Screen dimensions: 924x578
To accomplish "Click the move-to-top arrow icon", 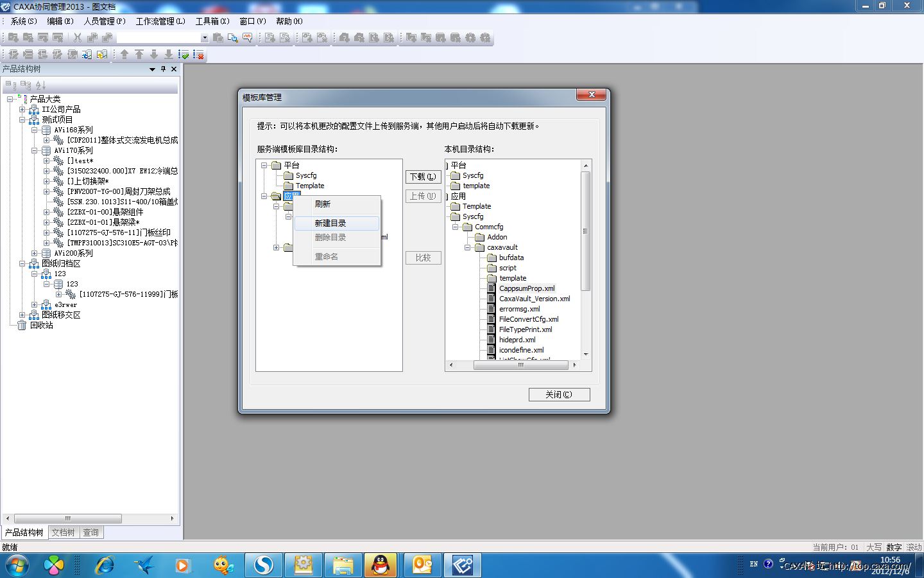I will pyautogui.click(x=139, y=55).
